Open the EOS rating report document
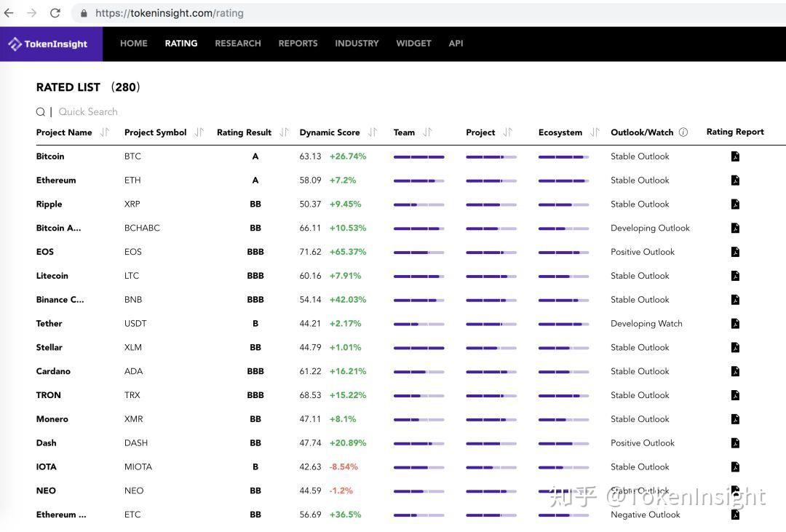The height and width of the screenshot is (532, 786). click(x=735, y=251)
